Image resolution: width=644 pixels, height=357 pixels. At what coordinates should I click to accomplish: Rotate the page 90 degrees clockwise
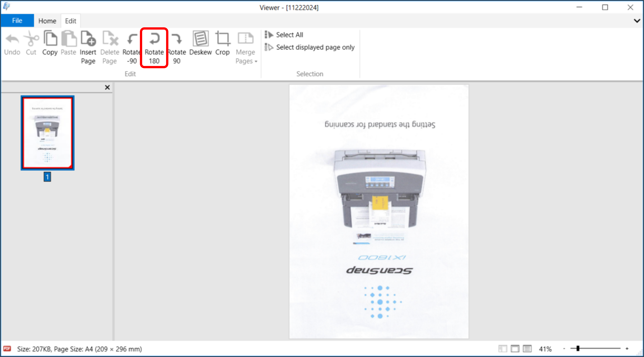pos(177,48)
